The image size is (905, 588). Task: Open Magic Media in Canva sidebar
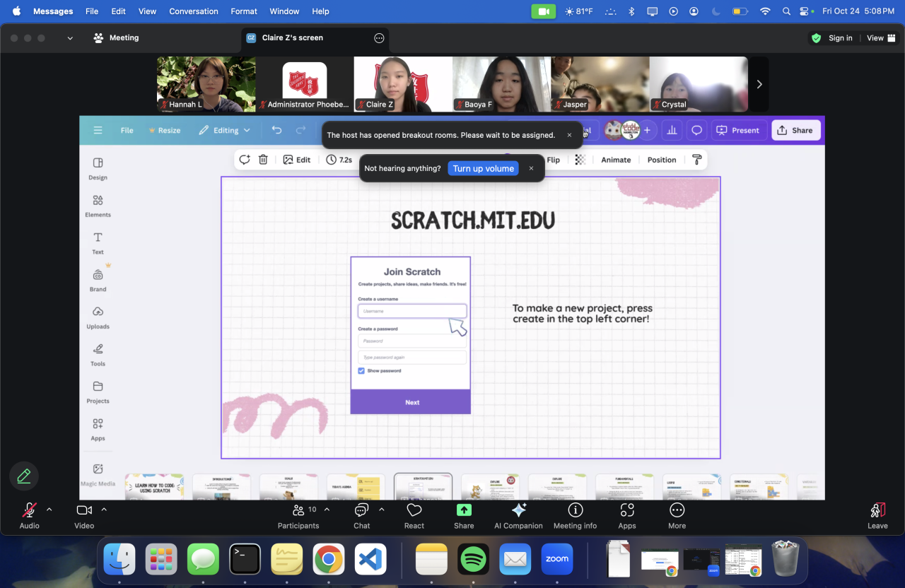click(x=98, y=475)
